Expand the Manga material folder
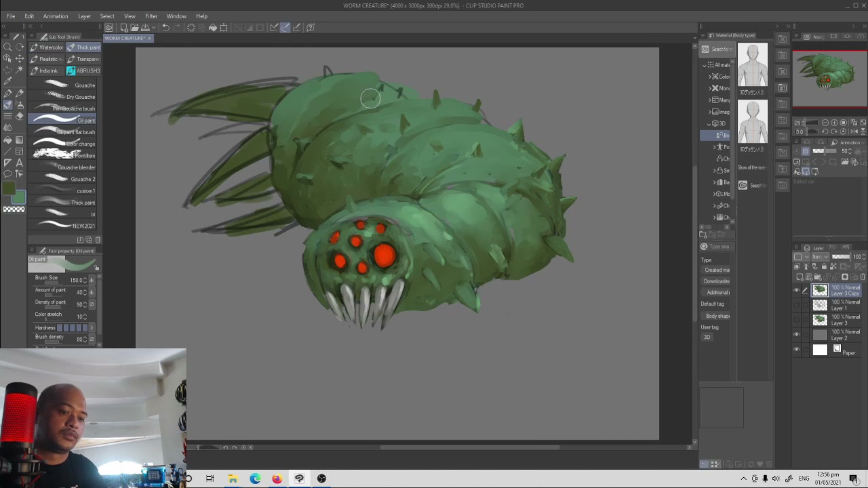The width and height of the screenshot is (868, 488). click(710, 100)
